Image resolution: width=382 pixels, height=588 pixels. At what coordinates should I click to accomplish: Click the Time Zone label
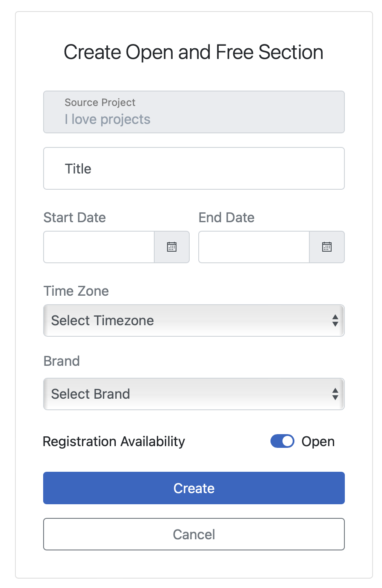76,291
